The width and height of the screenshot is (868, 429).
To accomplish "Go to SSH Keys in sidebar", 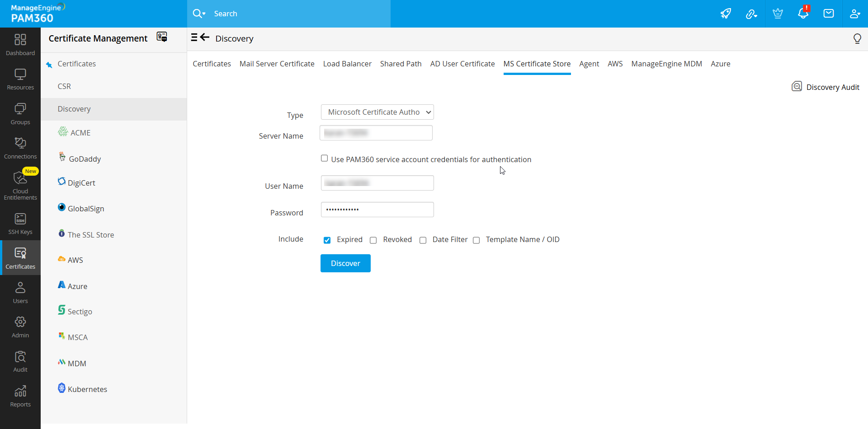I will pyautogui.click(x=20, y=224).
